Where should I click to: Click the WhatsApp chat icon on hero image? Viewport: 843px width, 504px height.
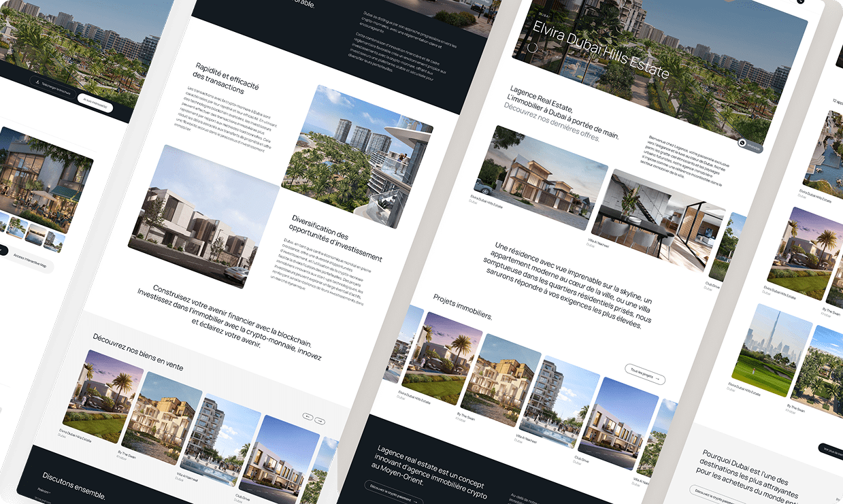point(742,143)
